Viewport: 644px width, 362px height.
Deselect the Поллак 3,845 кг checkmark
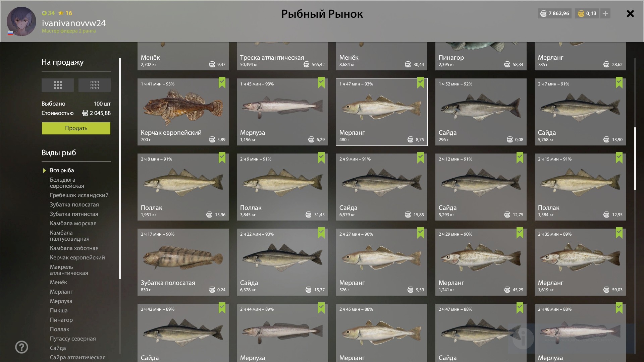click(x=321, y=158)
